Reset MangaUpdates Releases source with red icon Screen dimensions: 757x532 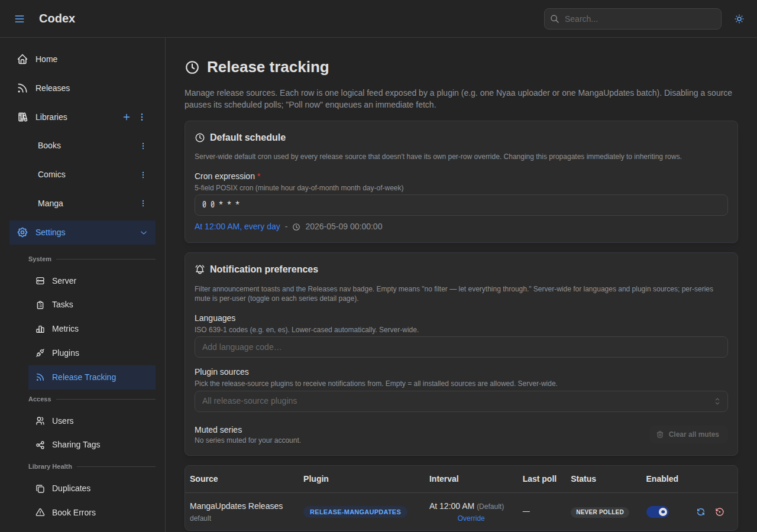[720, 512]
